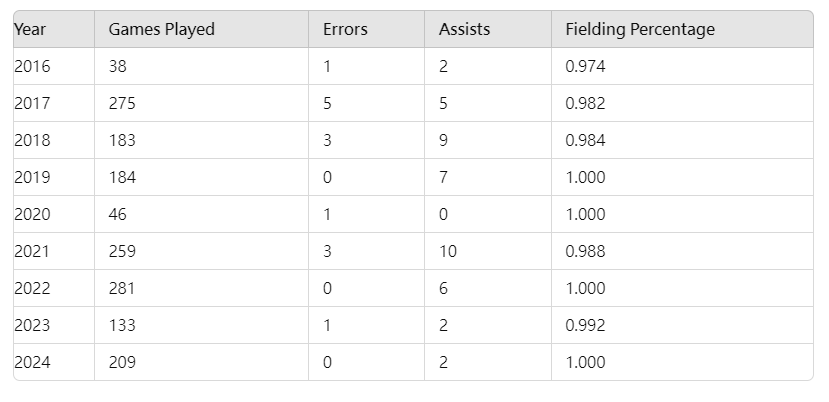Click games played value 281

tap(122, 288)
